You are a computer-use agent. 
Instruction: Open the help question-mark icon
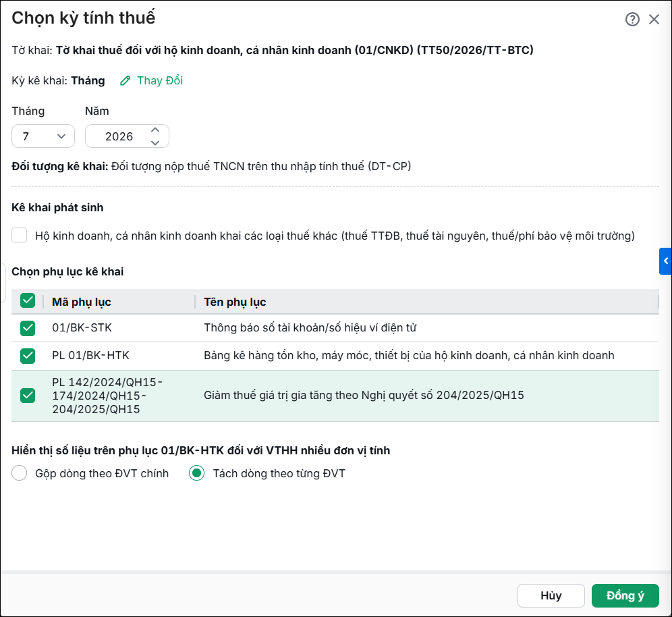(x=632, y=20)
